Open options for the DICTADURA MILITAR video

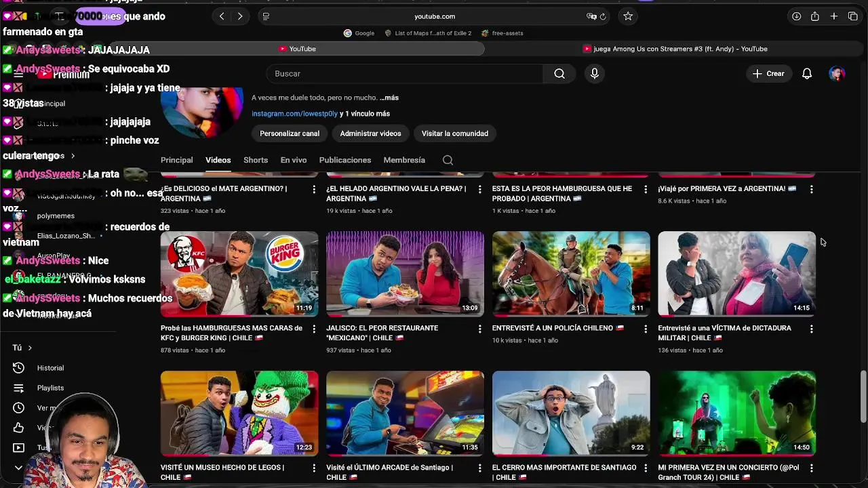pyautogui.click(x=811, y=329)
